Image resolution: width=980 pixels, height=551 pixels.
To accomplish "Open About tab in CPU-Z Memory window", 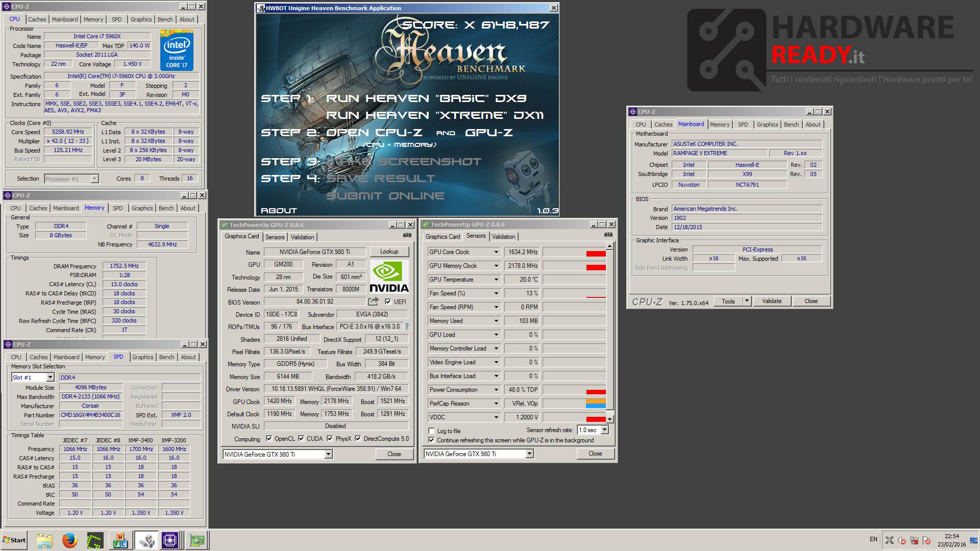I will click(x=187, y=208).
